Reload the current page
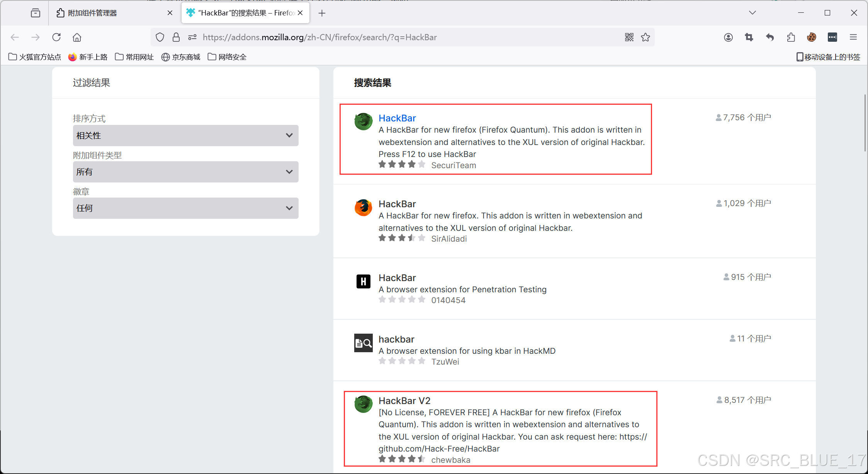 56,37
